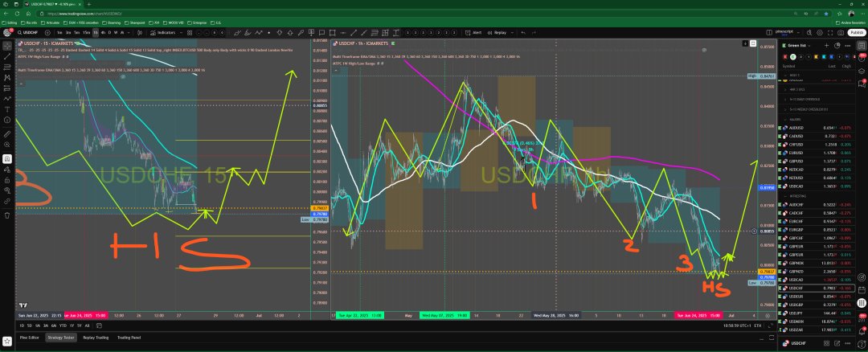This screenshot has width=868, height=352.
Task: Enter fullscreen chart mode
Action: pos(829,33)
